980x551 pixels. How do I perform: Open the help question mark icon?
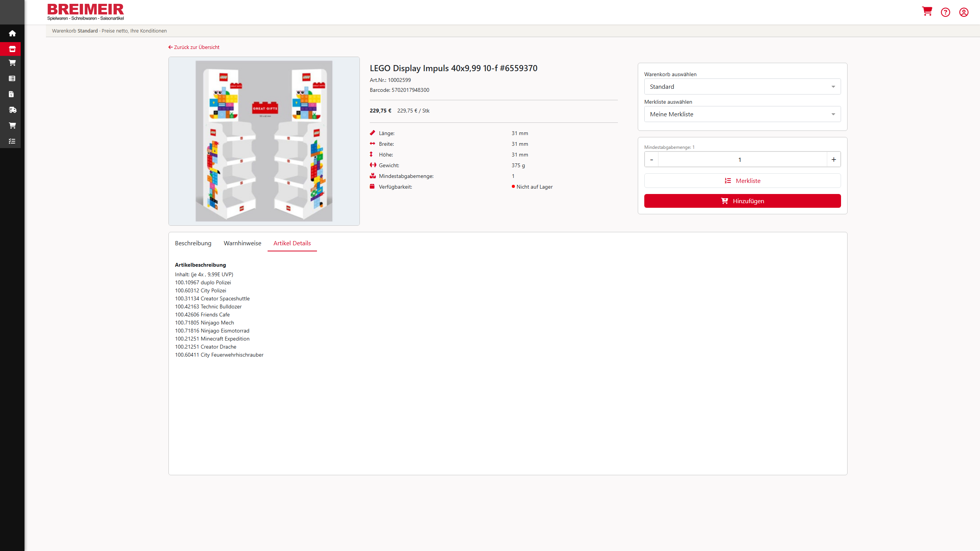pyautogui.click(x=946, y=12)
